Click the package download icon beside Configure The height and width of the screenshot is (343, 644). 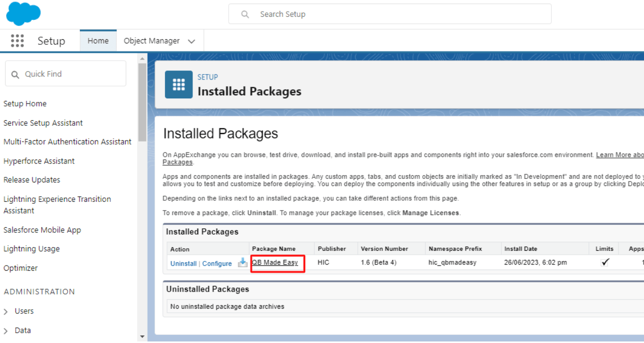(243, 263)
